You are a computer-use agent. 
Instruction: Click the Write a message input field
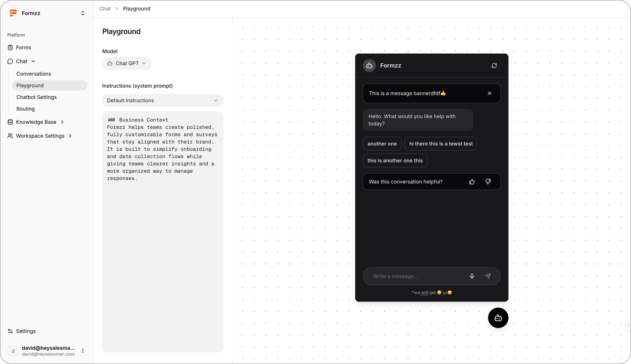coord(416,276)
